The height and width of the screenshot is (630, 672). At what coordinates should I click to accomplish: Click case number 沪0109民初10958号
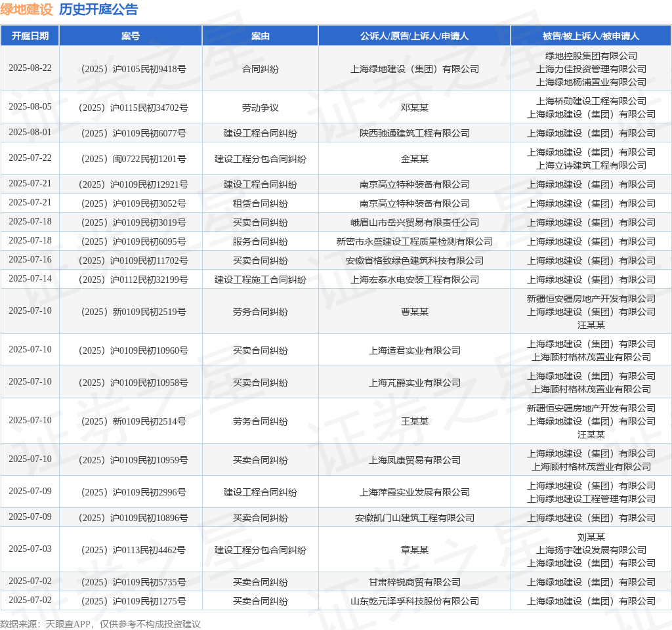pos(133,383)
